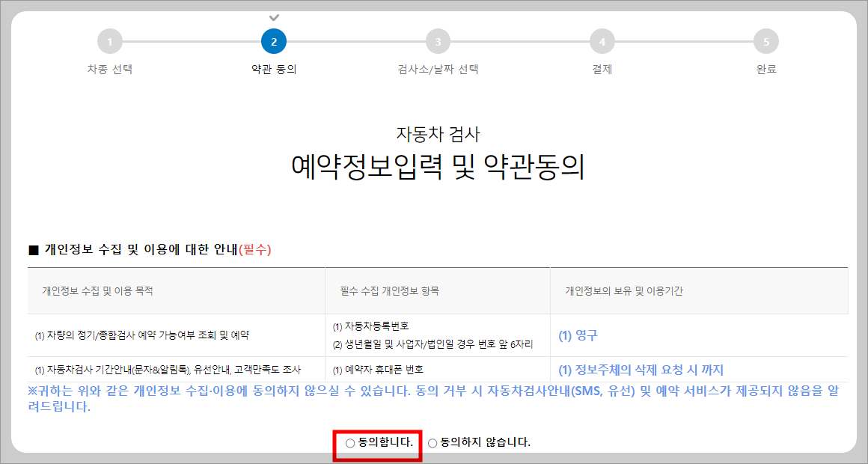The height and width of the screenshot is (464, 868).
Task: Click the progress line between steps 2 and 3
Action: (x=355, y=43)
